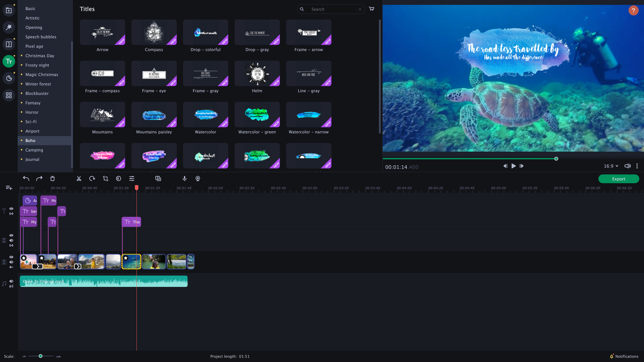Screen dimensions: 644x362
Task: Open the Clip Properties sliders icon
Action: click(x=131, y=178)
